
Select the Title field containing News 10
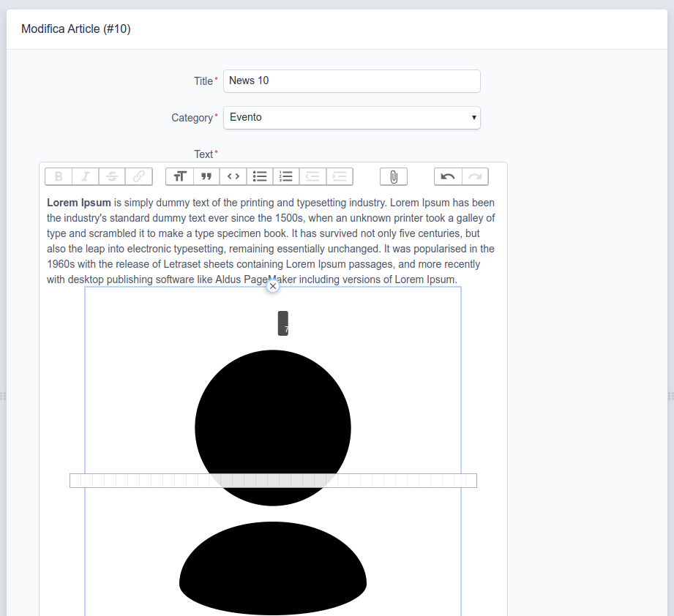coord(351,80)
